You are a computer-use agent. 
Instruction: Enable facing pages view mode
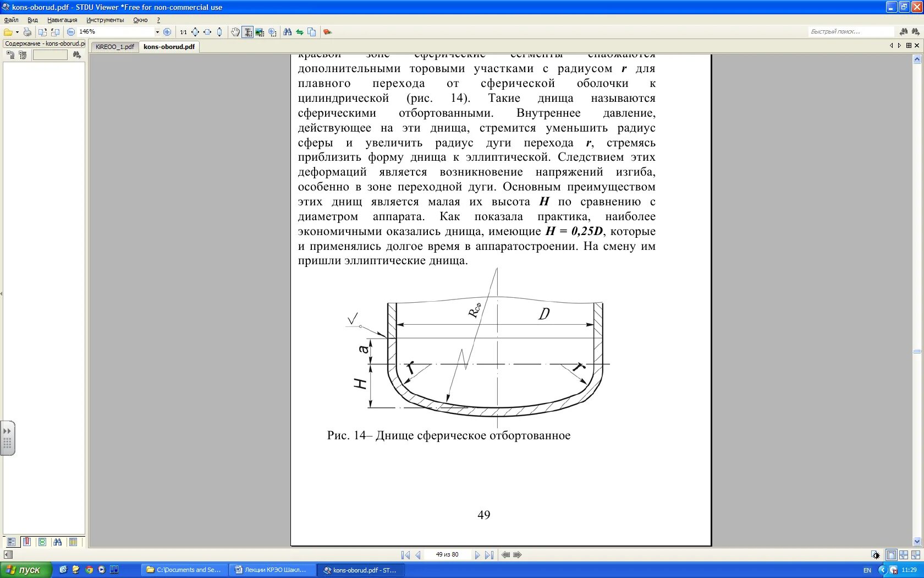coord(904,555)
